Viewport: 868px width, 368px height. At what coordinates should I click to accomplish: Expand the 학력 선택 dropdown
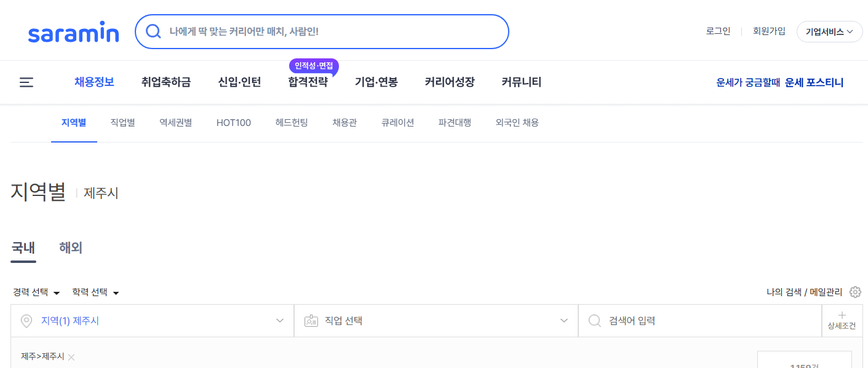95,292
